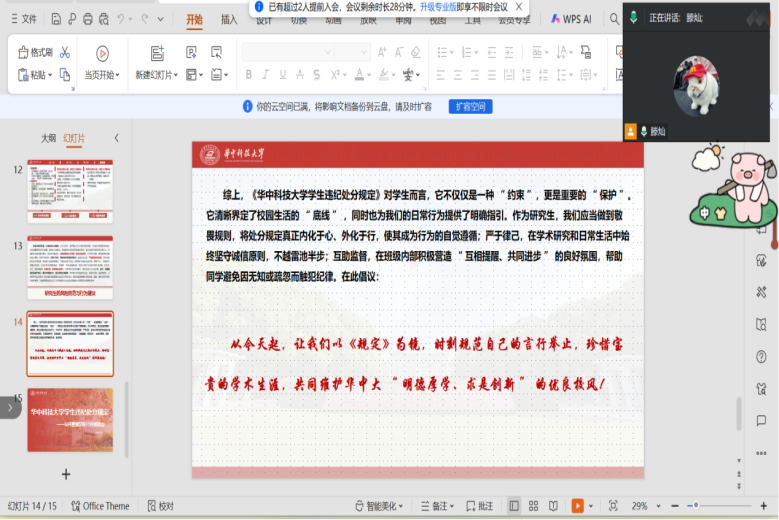Click the Cut scissors icon
Image resolution: width=779 pixels, height=520 pixels.
coord(65,52)
